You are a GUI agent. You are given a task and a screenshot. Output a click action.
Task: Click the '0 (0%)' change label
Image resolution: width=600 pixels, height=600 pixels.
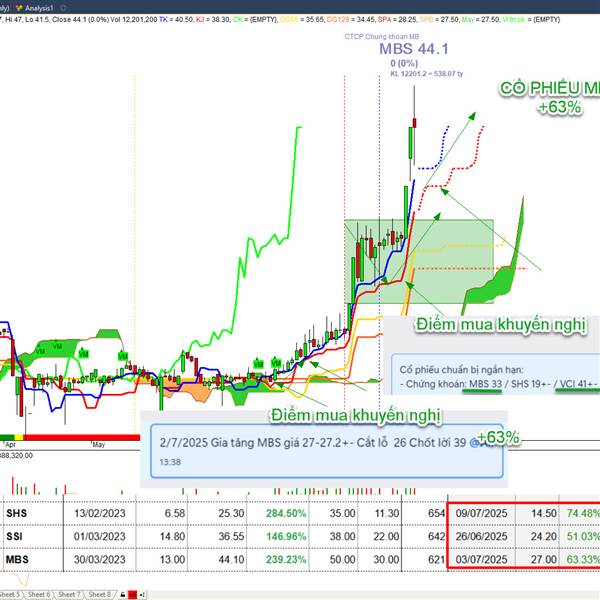coord(404,63)
